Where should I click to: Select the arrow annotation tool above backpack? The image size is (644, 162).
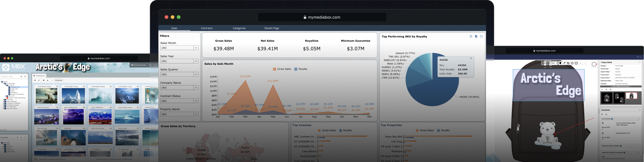[564, 63]
